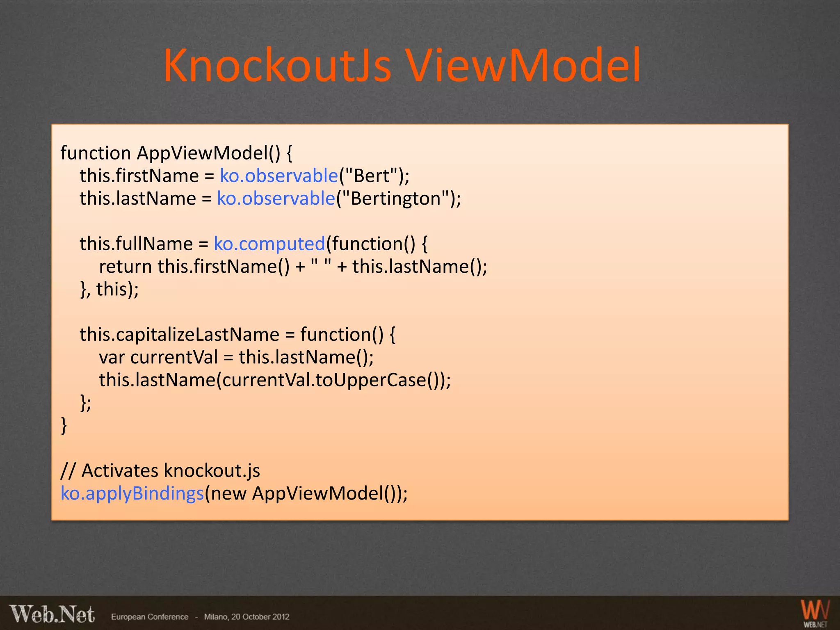Click the 'var currentVal' line
Viewport: 840px width, 630px height.
pyautogui.click(x=236, y=357)
